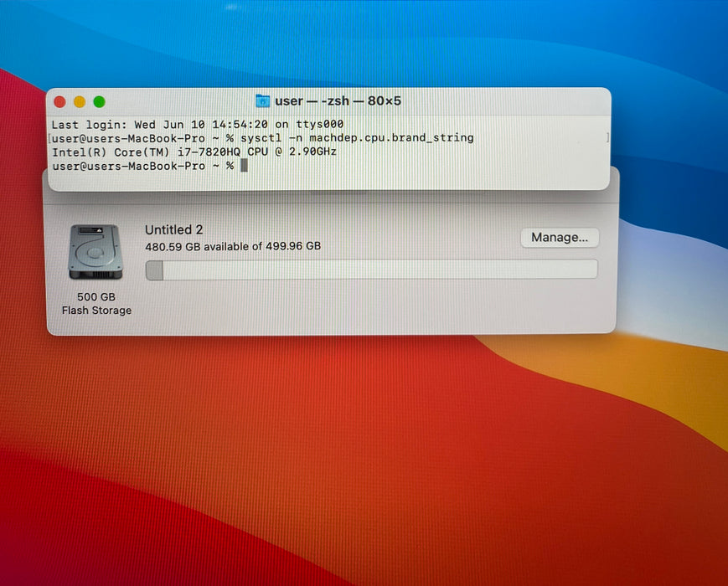
Task: Click the '500 GB' label under drive icon
Action: pos(96,296)
